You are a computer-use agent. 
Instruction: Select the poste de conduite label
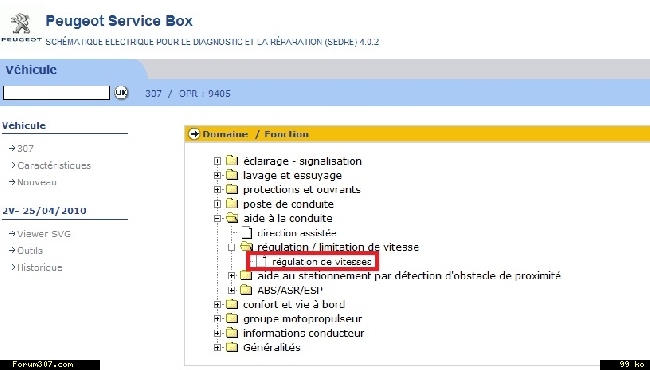coord(288,204)
